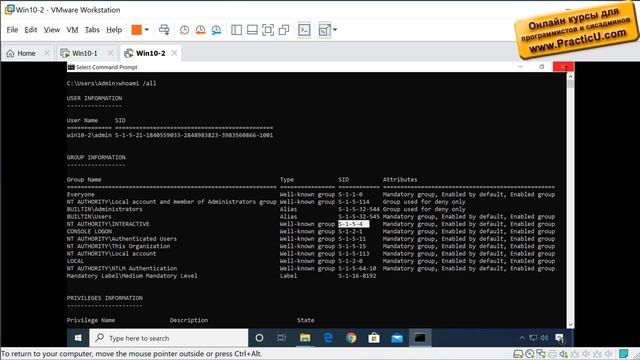Open the Action Center notifications

point(560,338)
